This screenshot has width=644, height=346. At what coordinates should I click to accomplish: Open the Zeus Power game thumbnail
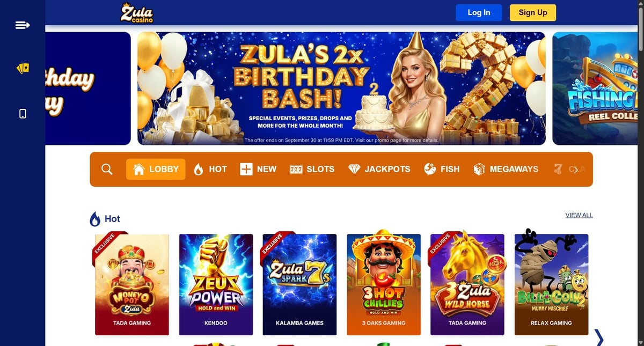[x=216, y=285]
